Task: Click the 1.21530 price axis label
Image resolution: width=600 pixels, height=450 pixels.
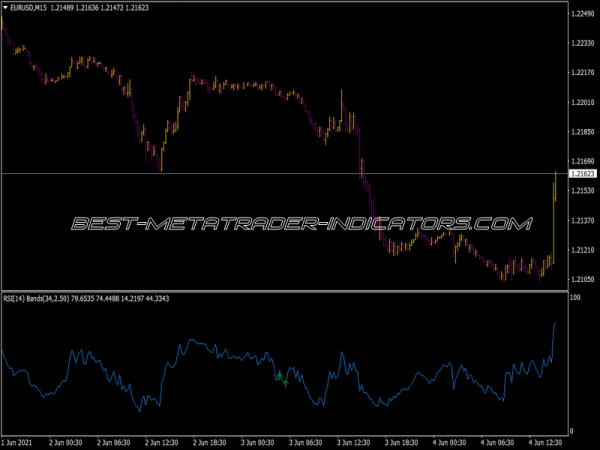Action: pos(583,191)
